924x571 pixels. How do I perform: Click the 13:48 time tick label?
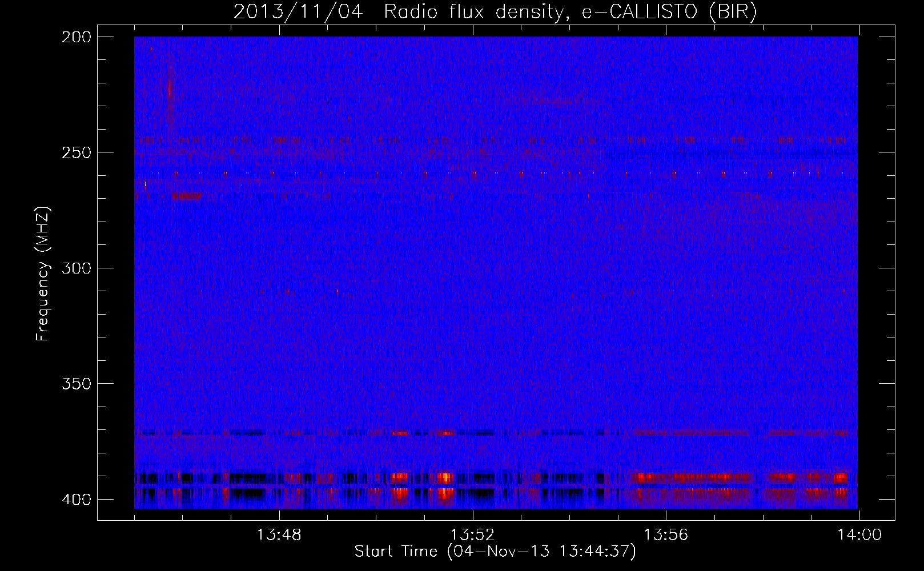pyautogui.click(x=279, y=535)
